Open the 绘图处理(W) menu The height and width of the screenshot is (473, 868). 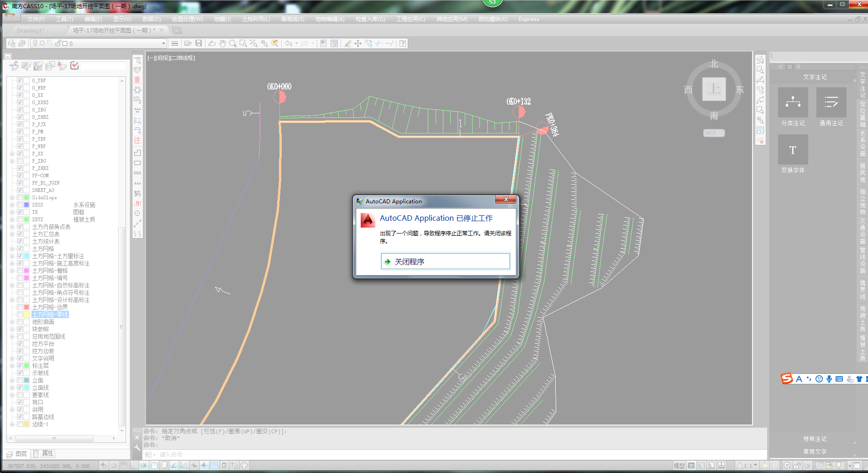[187, 19]
